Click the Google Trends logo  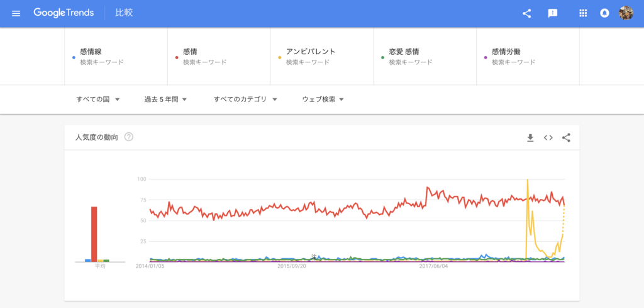click(x=64, y=13)
